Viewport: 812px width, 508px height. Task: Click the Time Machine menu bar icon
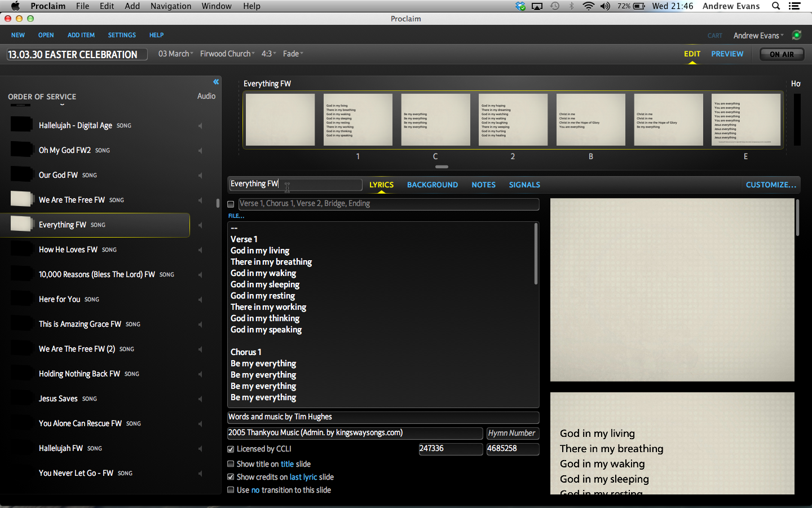pyautogui.click(x=555, y=6)
